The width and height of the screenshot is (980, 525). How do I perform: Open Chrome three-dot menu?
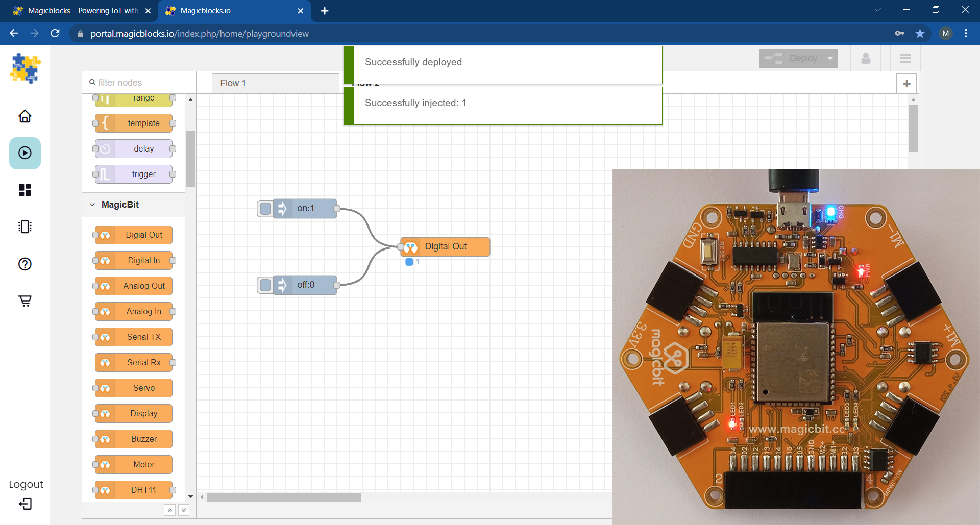(x=966, y=34)
